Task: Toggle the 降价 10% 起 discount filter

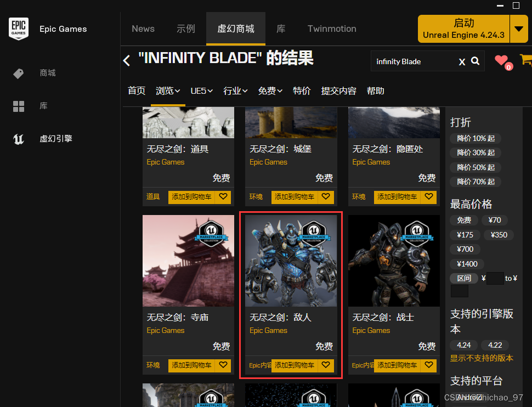Action: pos(476,138)
